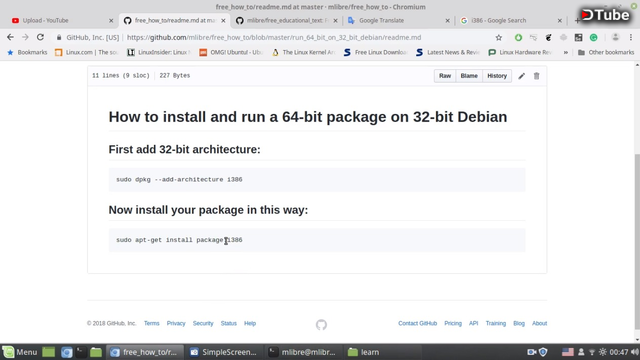640x360 pixels.
Task: Go forward in browser history
Action: [x=25, y=37]
